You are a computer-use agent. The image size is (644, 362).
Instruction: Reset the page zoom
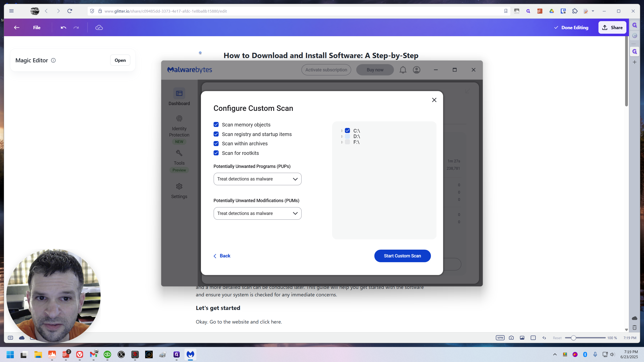tap(557, 338)
